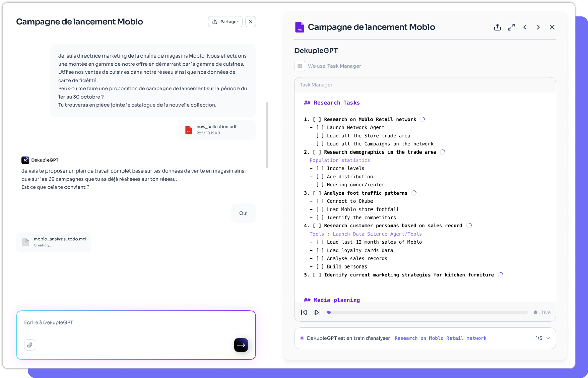Open the new_collection.pdf attachment
The height and width of the screenshot is (378, 588).
coord(217,130)
